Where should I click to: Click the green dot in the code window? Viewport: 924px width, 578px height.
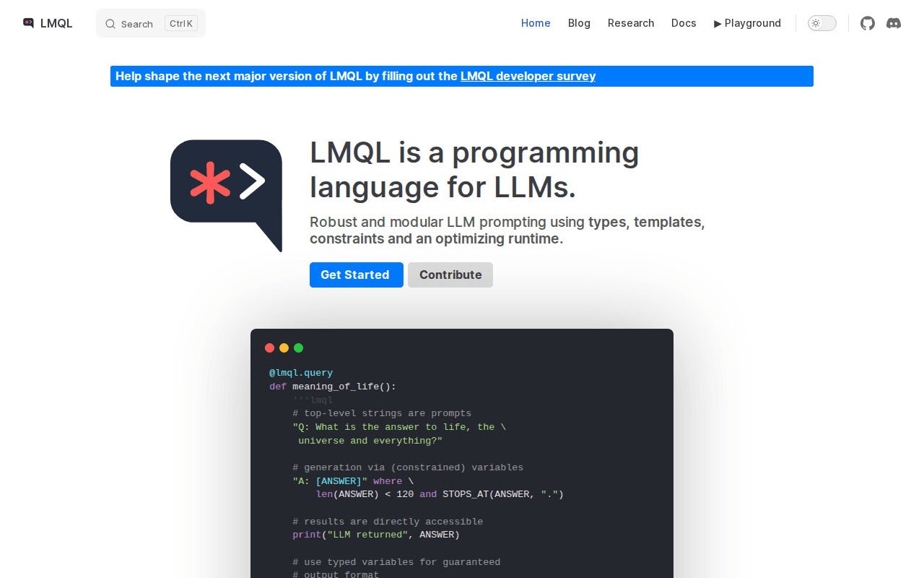(x=299, y=348)
